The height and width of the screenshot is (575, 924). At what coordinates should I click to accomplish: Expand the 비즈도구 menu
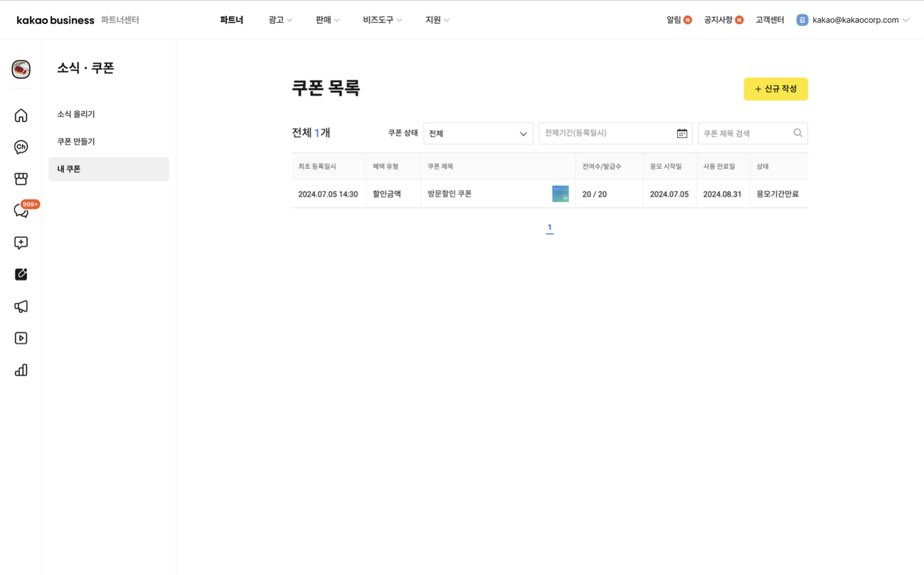(382, 20)
